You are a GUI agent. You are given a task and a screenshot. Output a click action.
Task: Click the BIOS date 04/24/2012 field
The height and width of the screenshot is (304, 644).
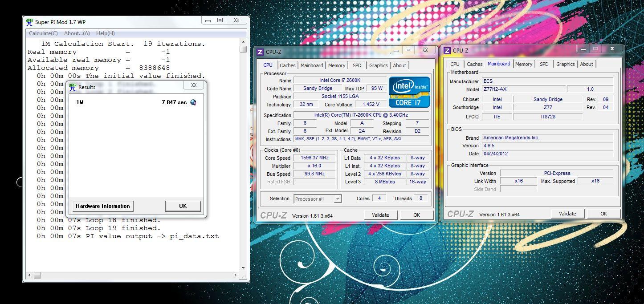(x=547, y=154)
